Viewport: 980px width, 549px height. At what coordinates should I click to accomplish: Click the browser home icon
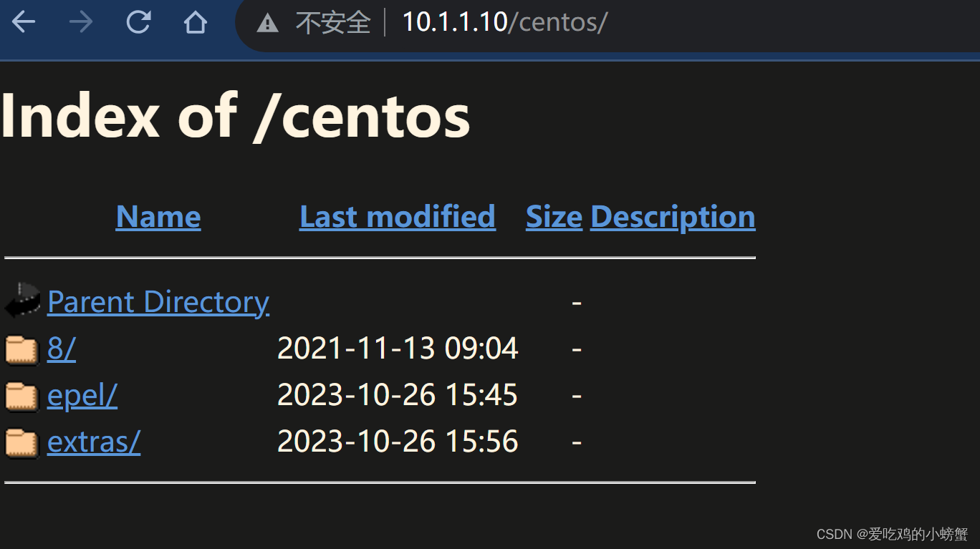point(195,21)
